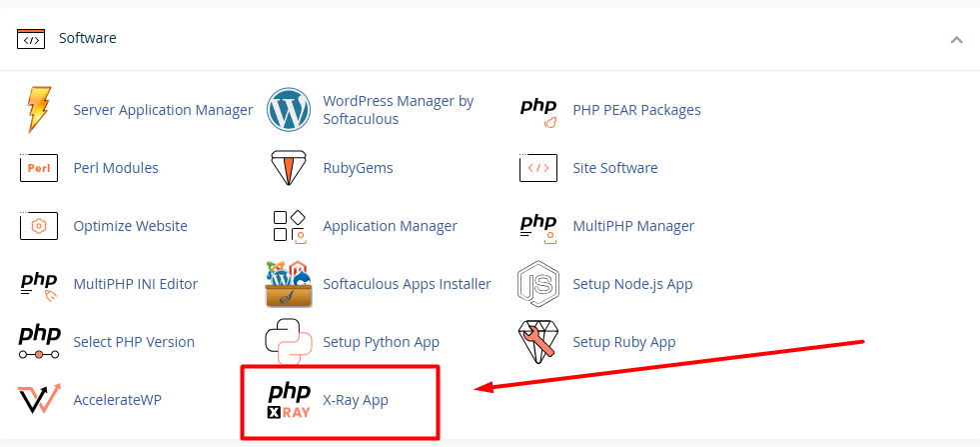Open the RubyGems text link
980x447 pixels.
click(x=358, y=168)
